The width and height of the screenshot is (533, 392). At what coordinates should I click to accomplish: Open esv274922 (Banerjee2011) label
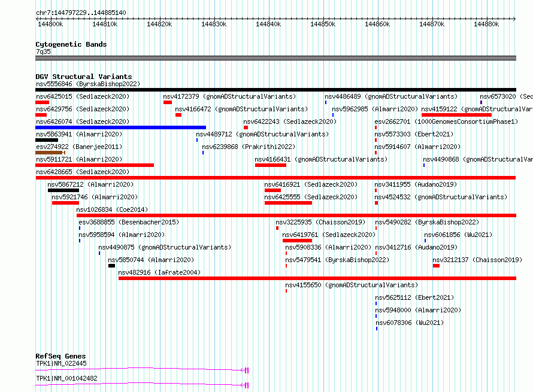(x=79, y=147)
